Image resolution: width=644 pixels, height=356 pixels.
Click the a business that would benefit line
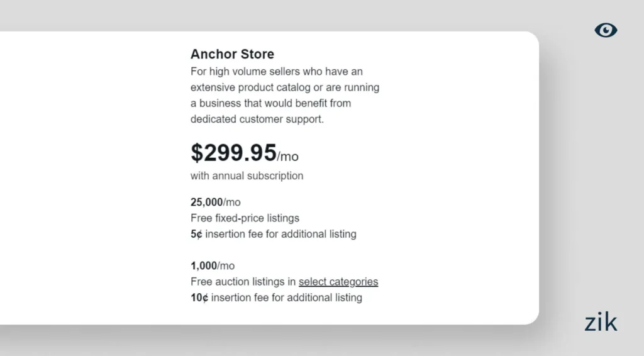pos(270,103)
